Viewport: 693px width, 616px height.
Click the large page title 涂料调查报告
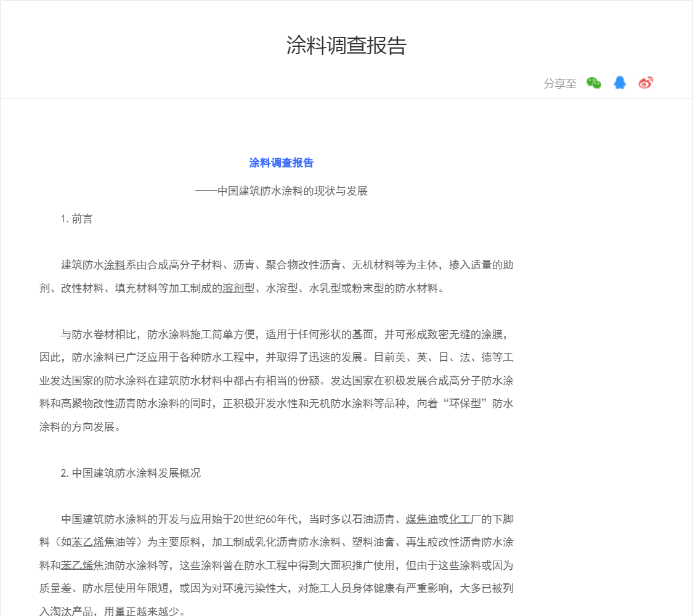click(x=346, y=46)
